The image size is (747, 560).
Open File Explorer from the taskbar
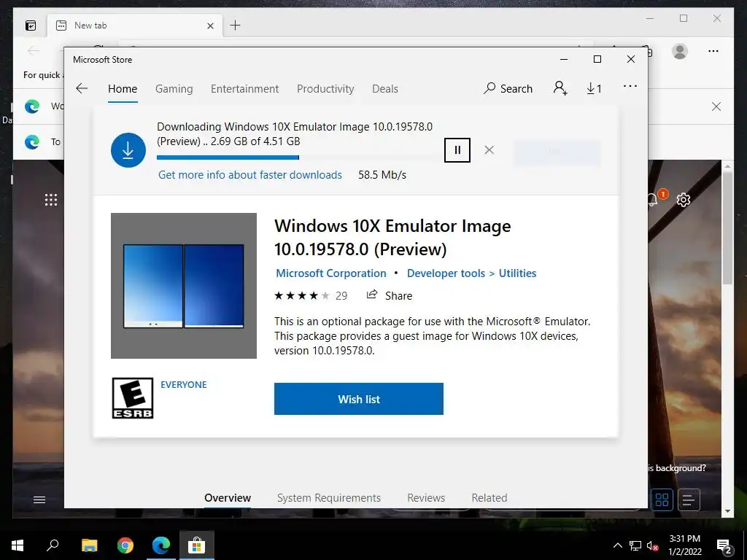coord(89,545)
